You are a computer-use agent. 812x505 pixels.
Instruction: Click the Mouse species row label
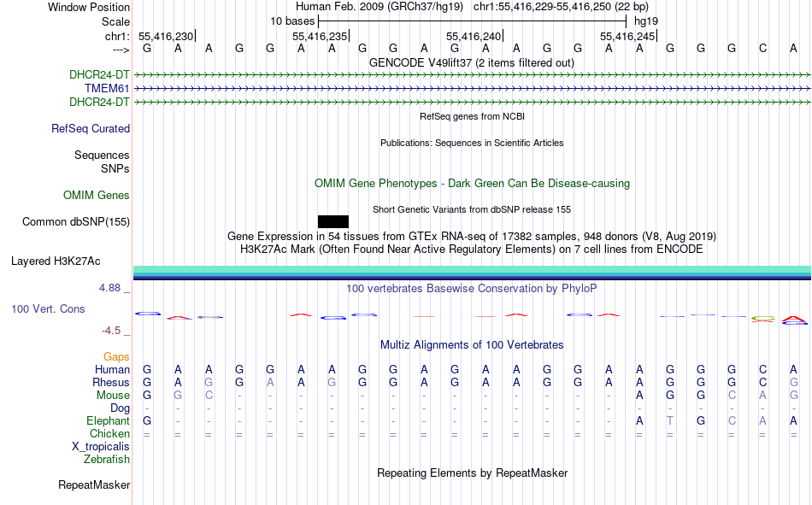pyautogui.click(x=113, y=395)
